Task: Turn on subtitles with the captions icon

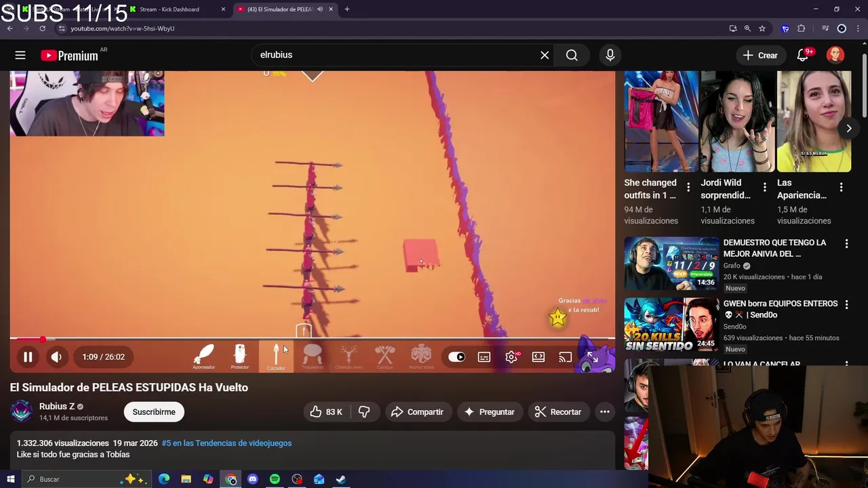Action: pos(484,357)
